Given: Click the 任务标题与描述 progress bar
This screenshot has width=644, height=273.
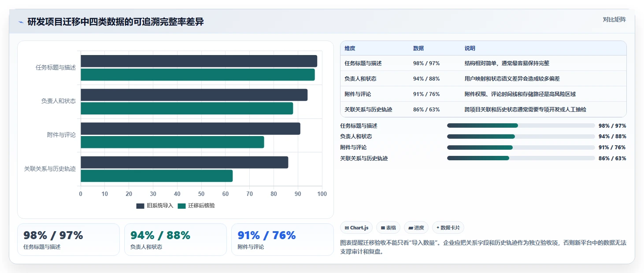Looking at the screenshot, I should 521,125.
